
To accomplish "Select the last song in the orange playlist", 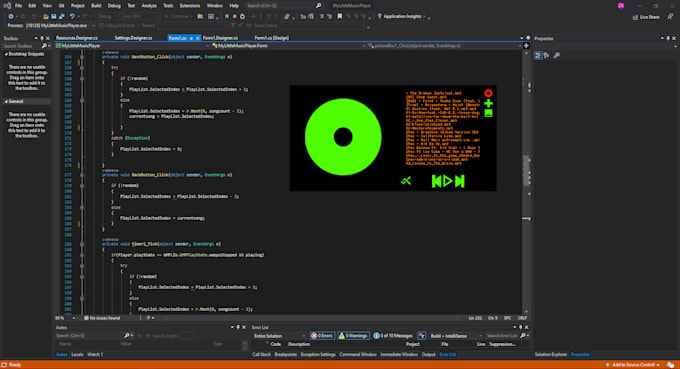I will coord(434,163).
